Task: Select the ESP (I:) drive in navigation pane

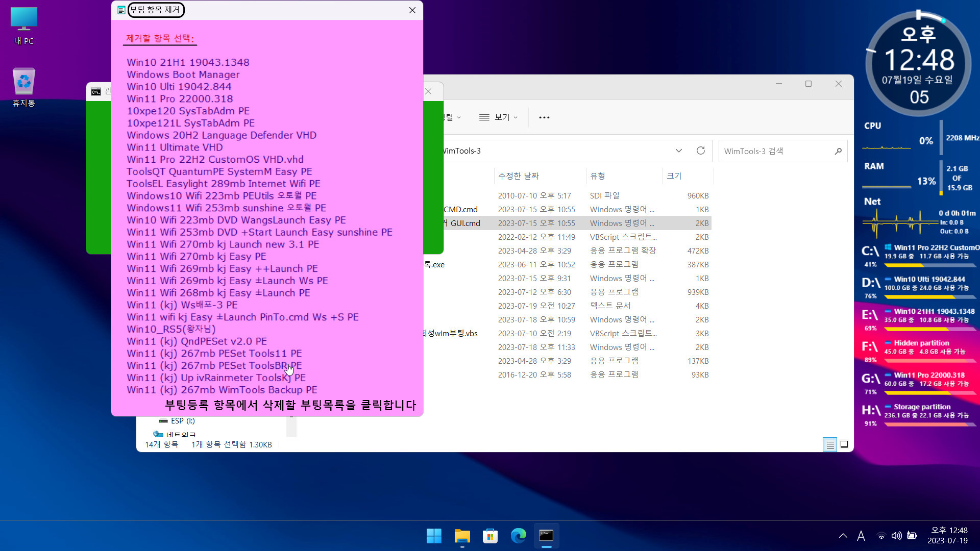Action: click(x=177, y=421)
